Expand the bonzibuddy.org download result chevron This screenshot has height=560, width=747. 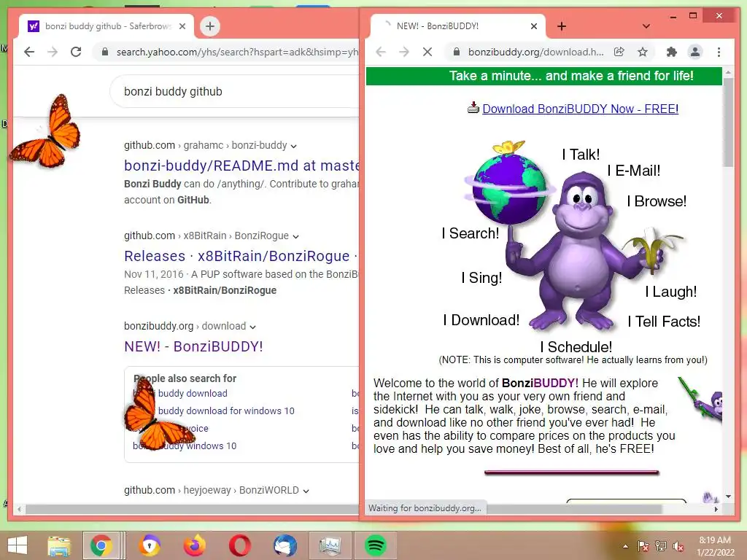tap(252, 327)
